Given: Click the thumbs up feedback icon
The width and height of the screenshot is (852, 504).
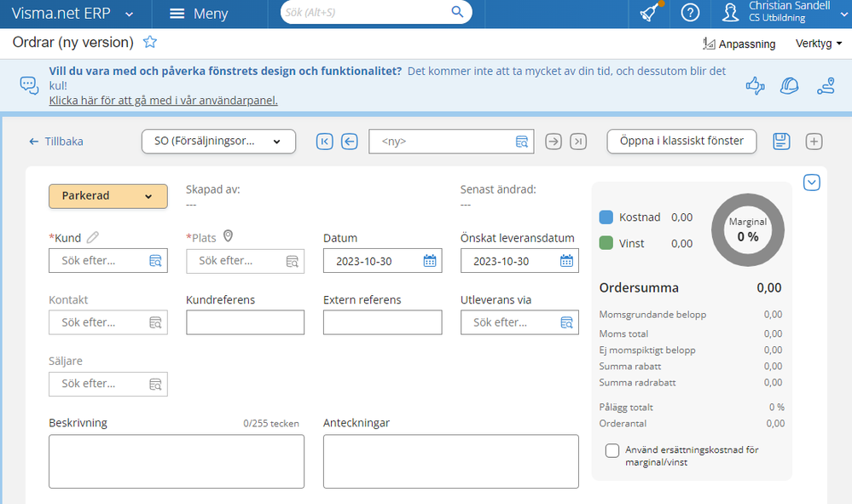Looking at the screenshot, I should (755, 85).
